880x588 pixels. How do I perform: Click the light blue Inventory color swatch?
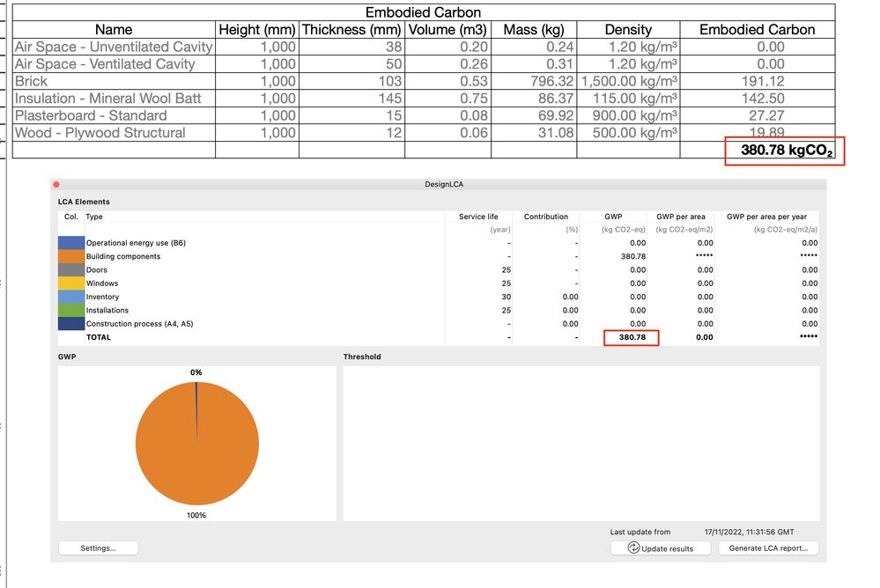click(x=70, y=297)
